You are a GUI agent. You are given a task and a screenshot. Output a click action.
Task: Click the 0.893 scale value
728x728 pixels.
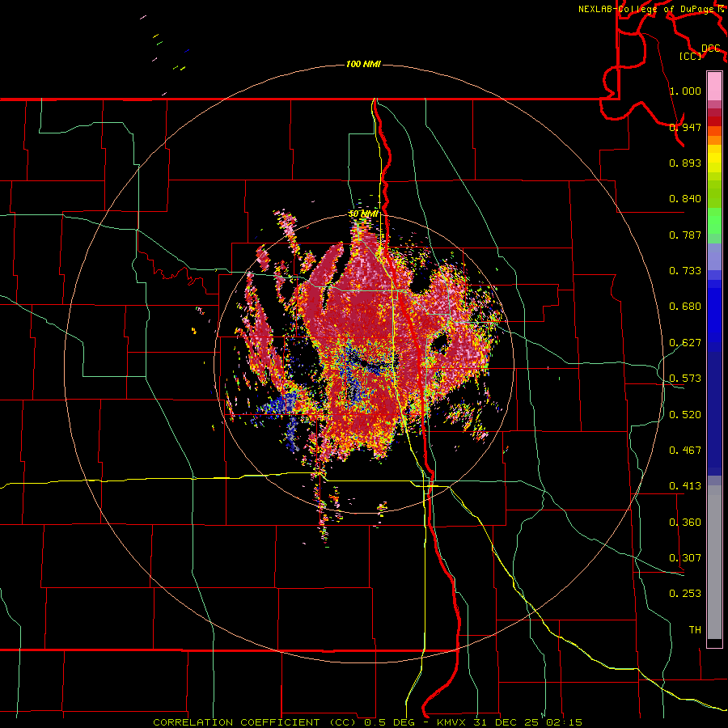[685, 163]
